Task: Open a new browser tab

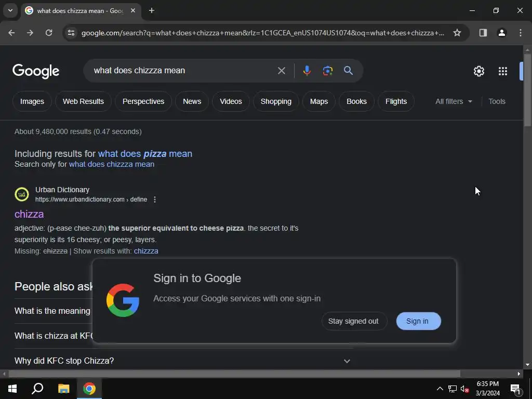Action: click(x=152, y=10)
